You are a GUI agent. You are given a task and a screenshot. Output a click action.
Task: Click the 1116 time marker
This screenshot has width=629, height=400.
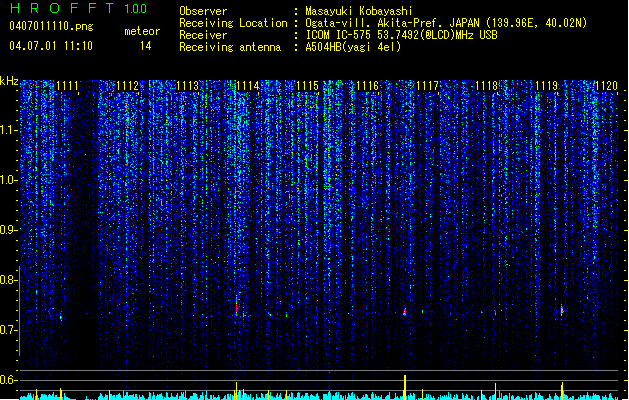click(x=367, y=86)
